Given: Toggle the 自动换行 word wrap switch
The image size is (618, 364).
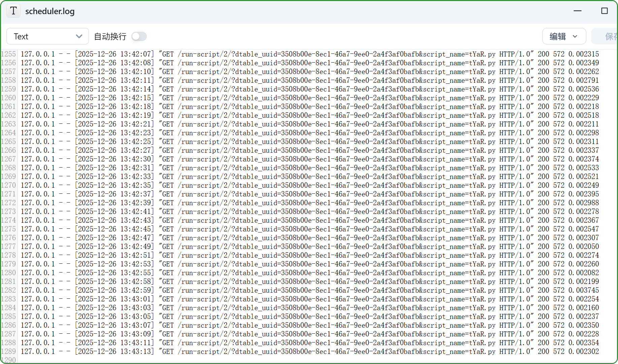Looking at the screenshot, I should point(139,36).
